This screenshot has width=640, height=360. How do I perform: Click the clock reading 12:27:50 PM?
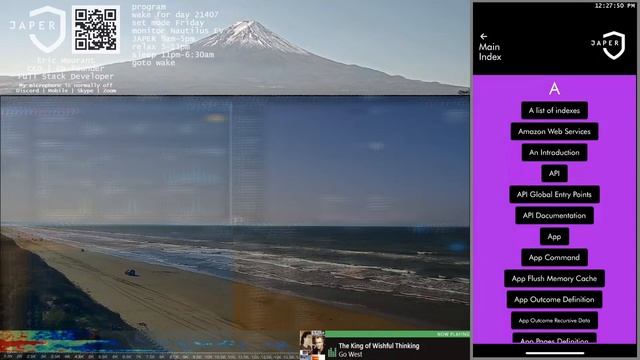coord(615,6)
